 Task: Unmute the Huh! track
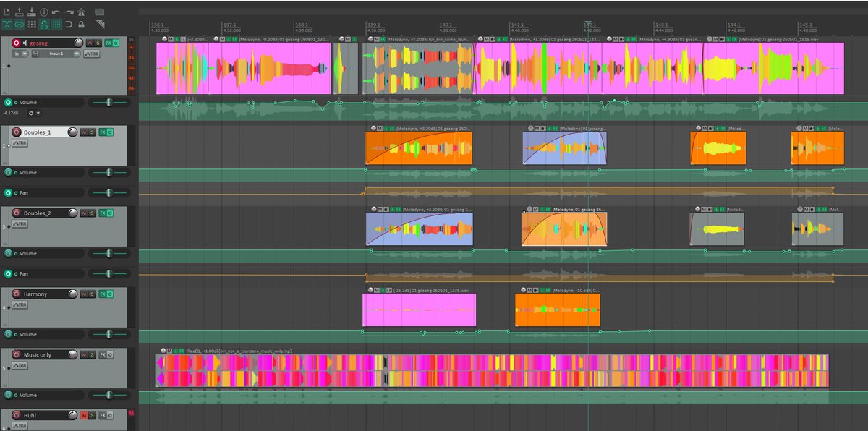point(84,415)
